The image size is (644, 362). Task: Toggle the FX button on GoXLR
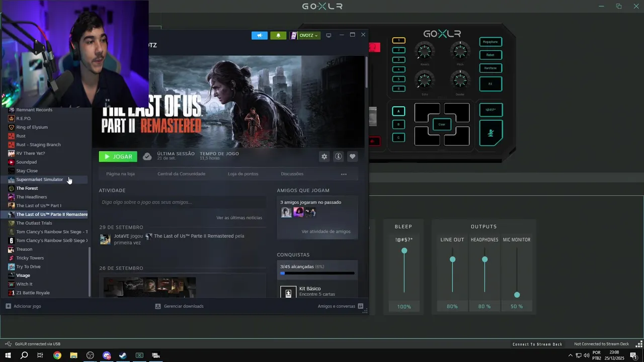[491, 84]
